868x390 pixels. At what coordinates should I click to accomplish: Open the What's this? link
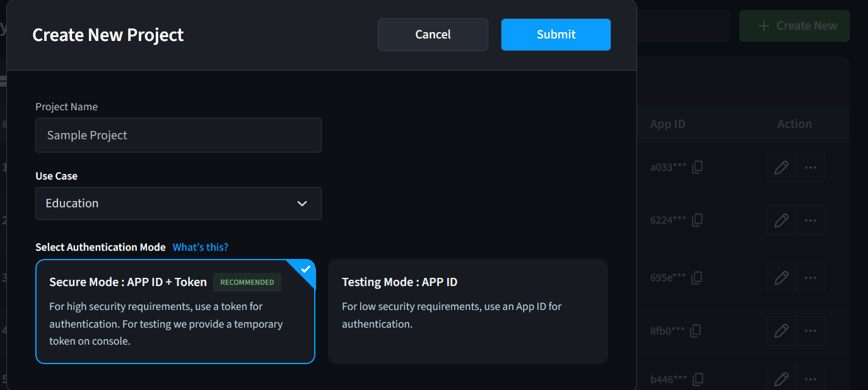201,247
